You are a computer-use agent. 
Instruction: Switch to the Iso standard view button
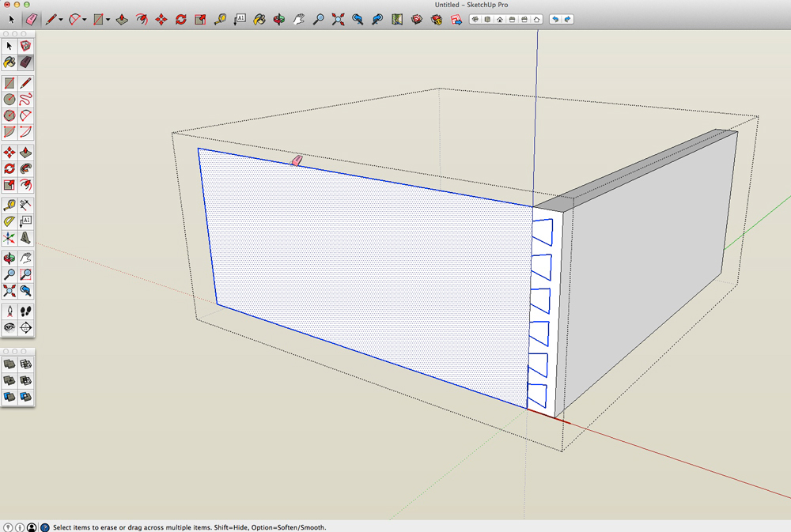click(475, 18)
